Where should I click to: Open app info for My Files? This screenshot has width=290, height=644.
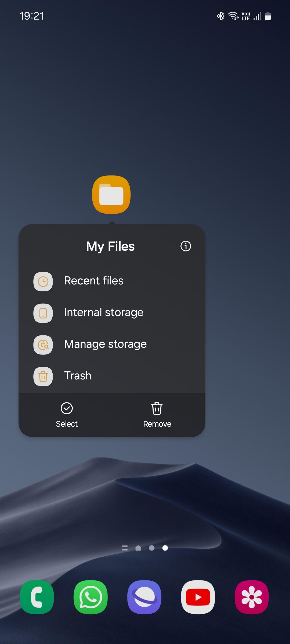[186, 246]
